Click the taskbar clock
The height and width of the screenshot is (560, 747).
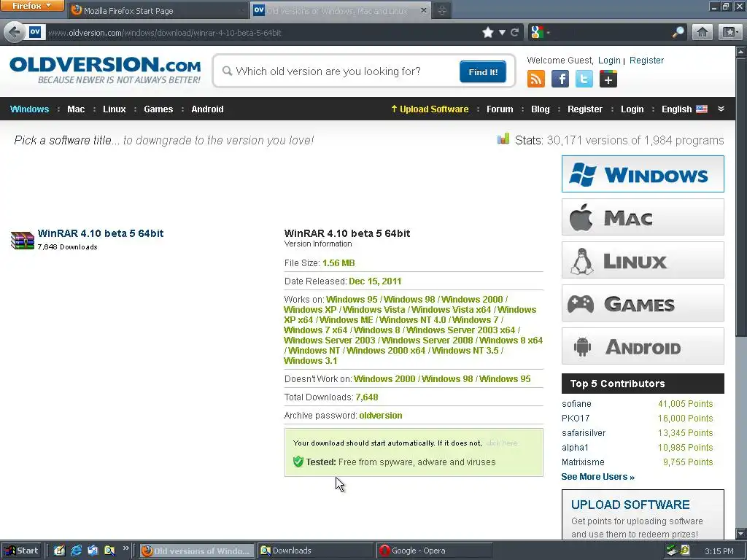[719, 551]
